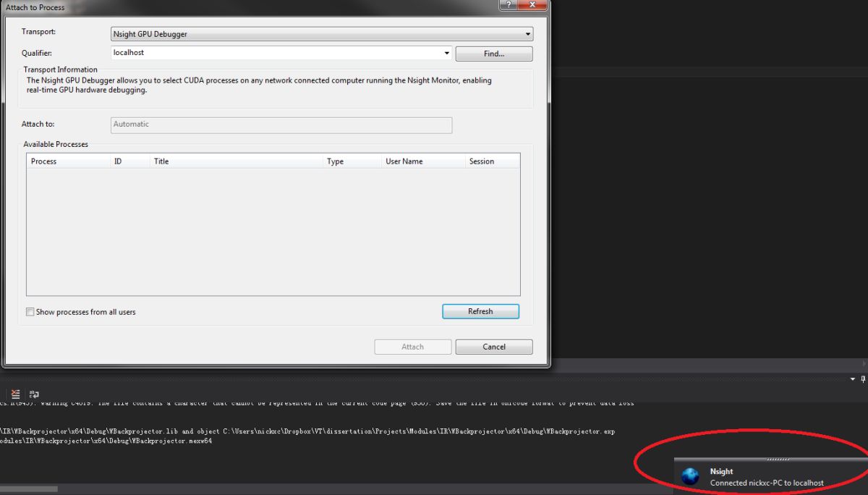This screenshot has width=868, height=495.
Task: Click the Clear All icon in Output pane
Action: pyautogui.click(x=16, y=394)
